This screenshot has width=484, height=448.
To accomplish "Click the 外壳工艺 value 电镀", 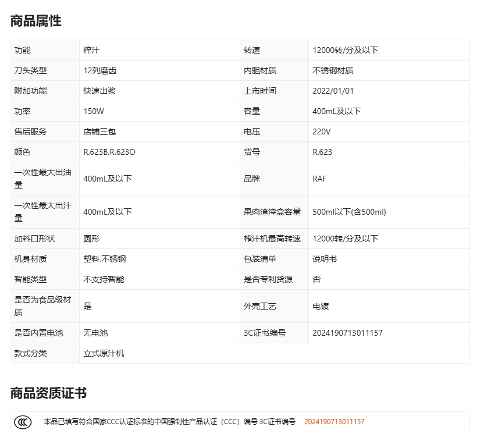I will tap(321, 306).
